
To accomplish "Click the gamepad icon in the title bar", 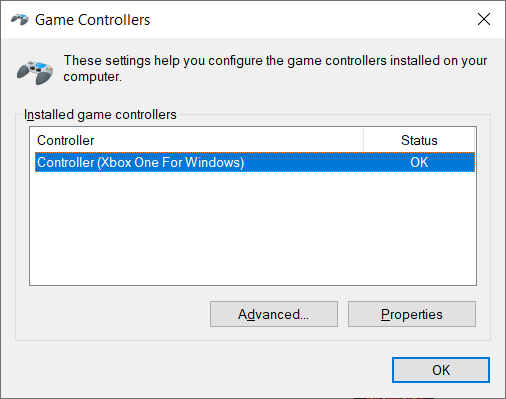I will [20, 20].
